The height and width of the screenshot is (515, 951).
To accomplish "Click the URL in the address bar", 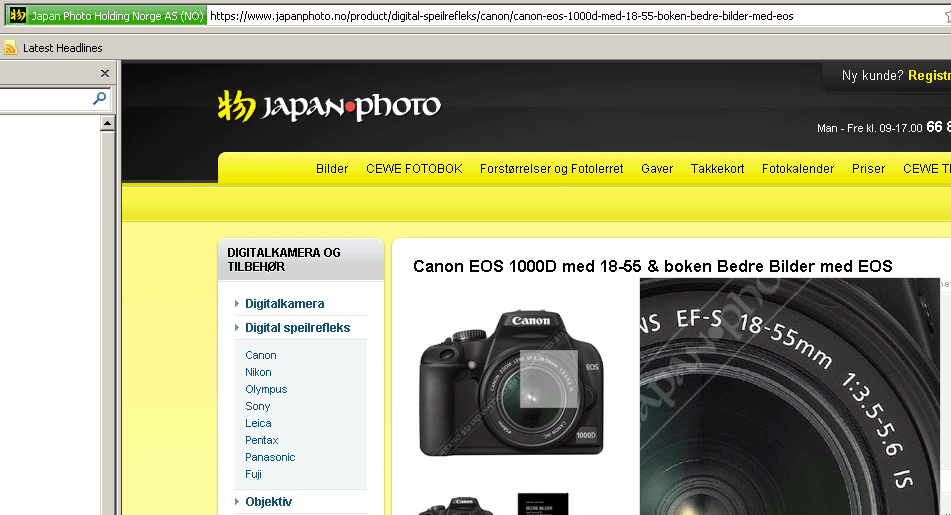I will coord(502,16).
